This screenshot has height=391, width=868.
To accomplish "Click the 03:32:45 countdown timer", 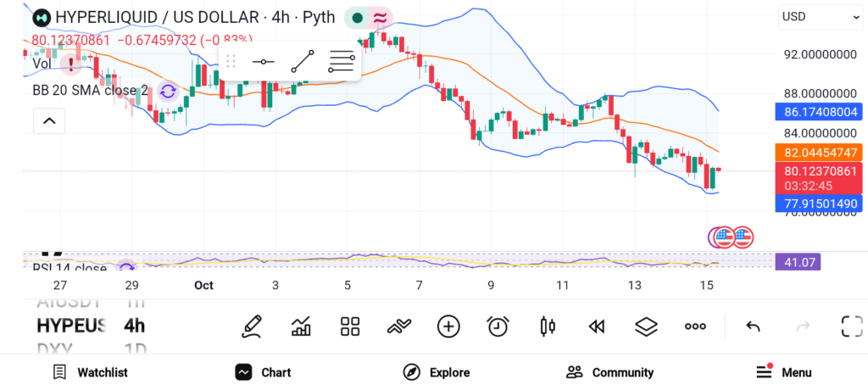I will coord(808,186).
